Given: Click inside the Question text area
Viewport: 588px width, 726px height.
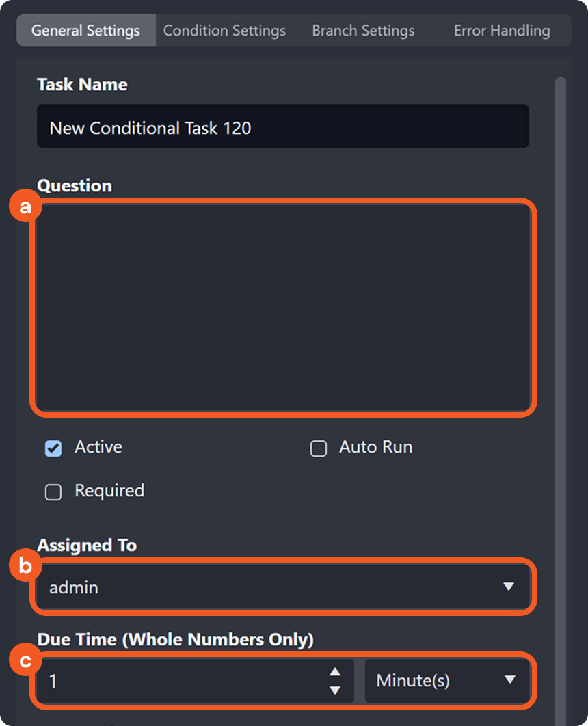Looking at the screenshot, I should click(282, 306).
